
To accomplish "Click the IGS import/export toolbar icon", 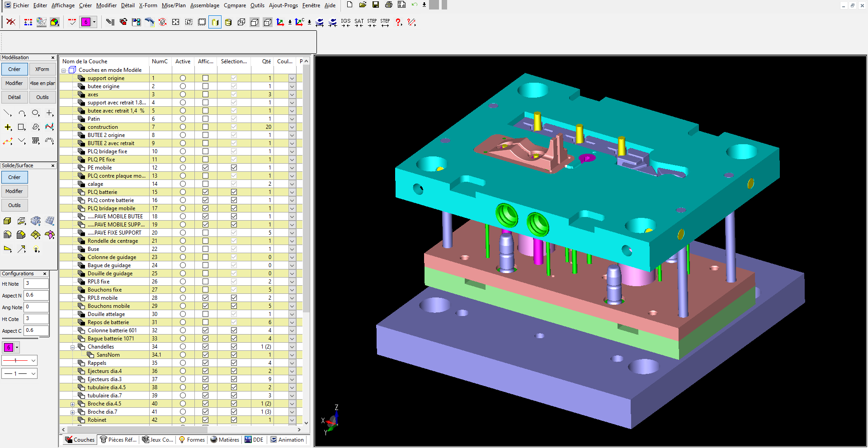I will point(346,22).
